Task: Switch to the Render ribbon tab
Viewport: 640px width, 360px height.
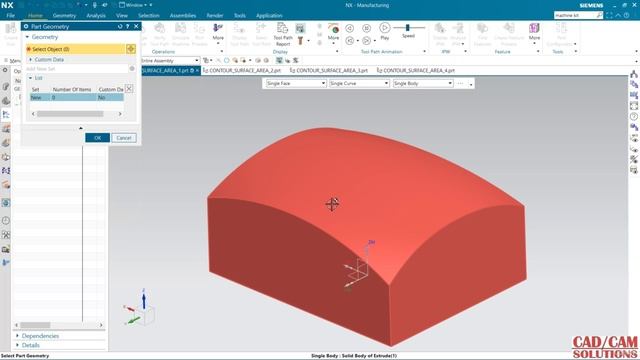Action: [215, 15]
